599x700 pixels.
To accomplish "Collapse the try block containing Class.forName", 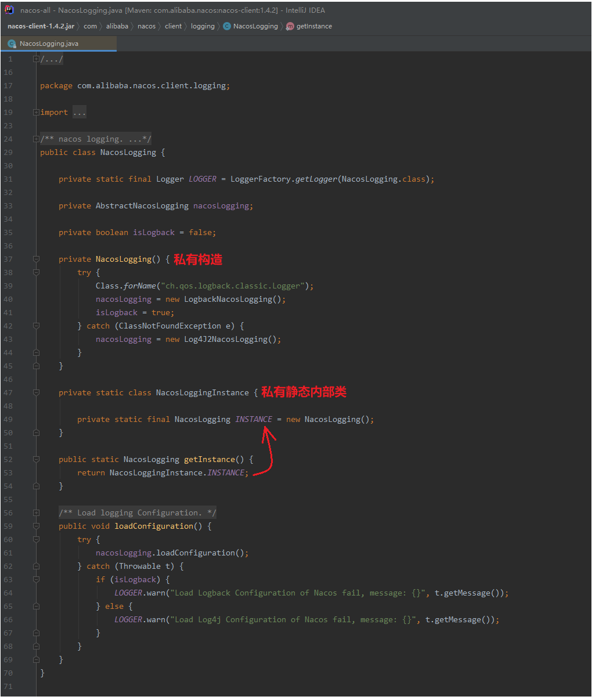I will pos(36,272).
